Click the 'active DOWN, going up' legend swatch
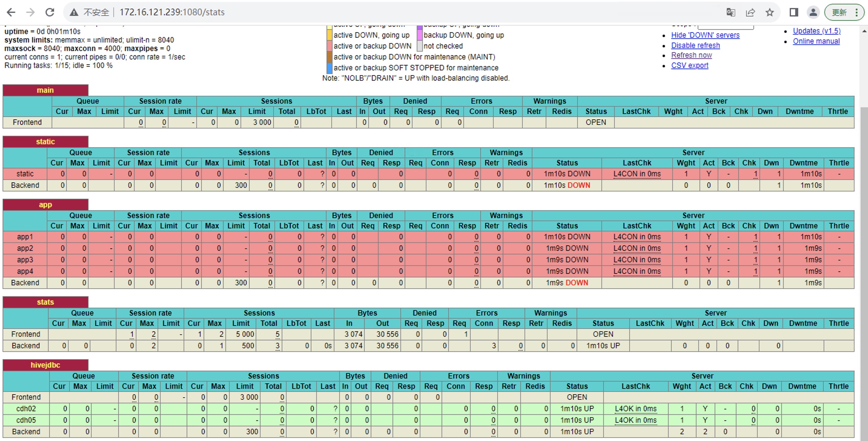Screen dimensions: 868x441 coord(330,35)
